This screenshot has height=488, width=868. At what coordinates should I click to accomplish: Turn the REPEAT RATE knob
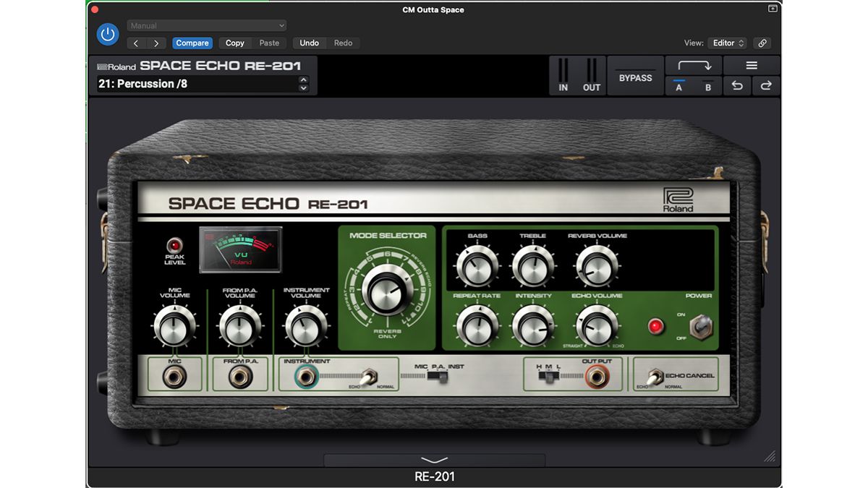(x=477, y=327)
